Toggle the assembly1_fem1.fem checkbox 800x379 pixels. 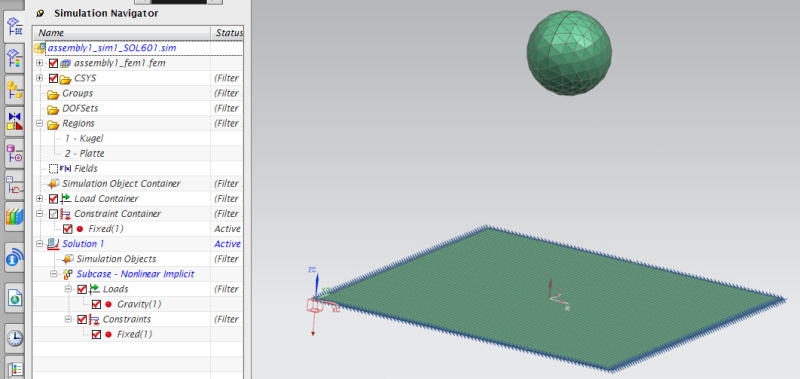[x=53, y=64]
